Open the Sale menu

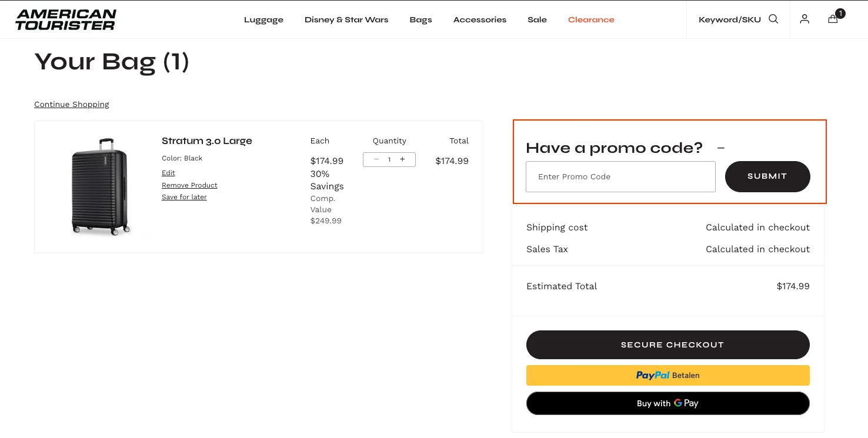point(537,19)
